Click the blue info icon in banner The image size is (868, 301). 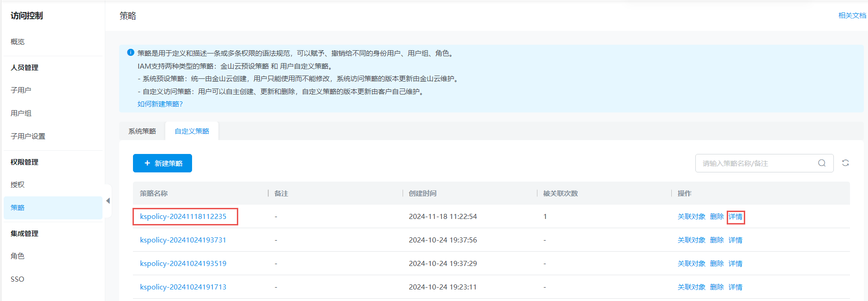[131, 53]
